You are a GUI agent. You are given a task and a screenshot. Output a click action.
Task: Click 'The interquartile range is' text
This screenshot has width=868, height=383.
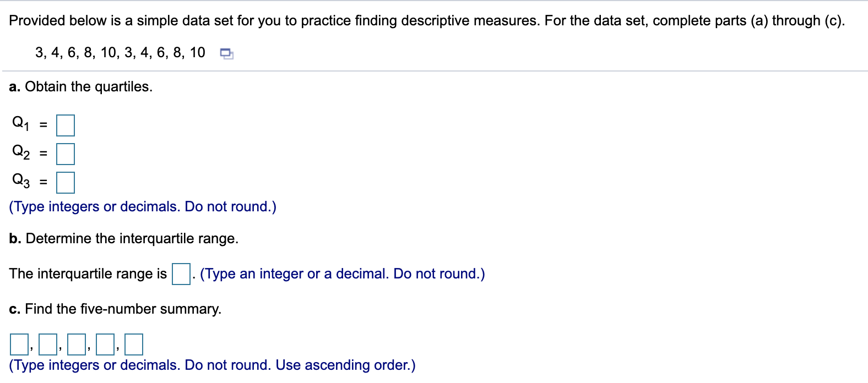(88, 274)
